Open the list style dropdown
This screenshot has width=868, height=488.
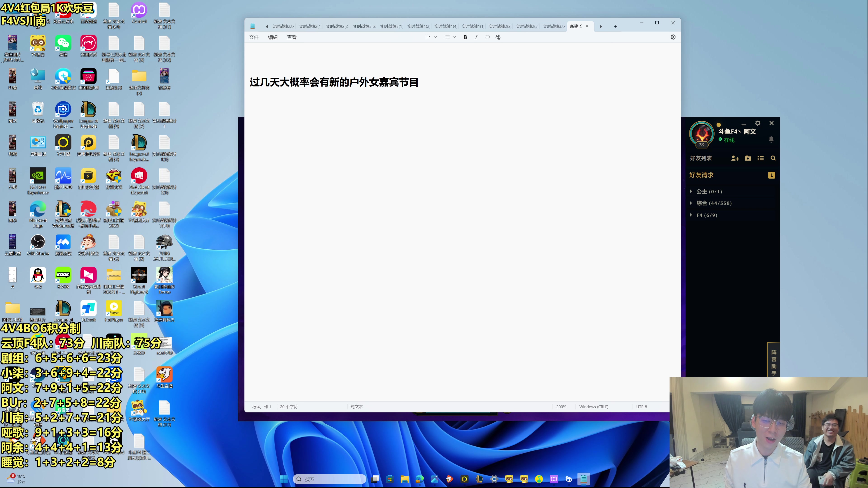click(x=450, y=37)
